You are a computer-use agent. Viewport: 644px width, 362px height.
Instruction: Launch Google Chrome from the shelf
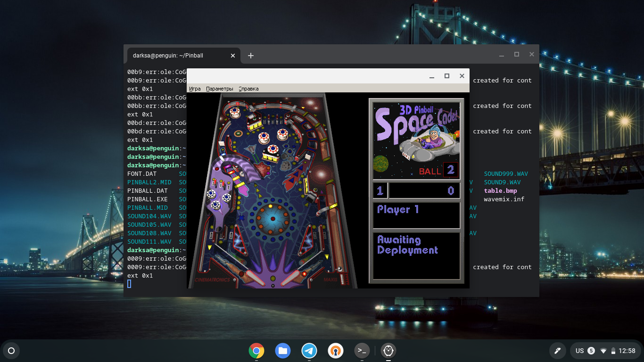point(256,351)
